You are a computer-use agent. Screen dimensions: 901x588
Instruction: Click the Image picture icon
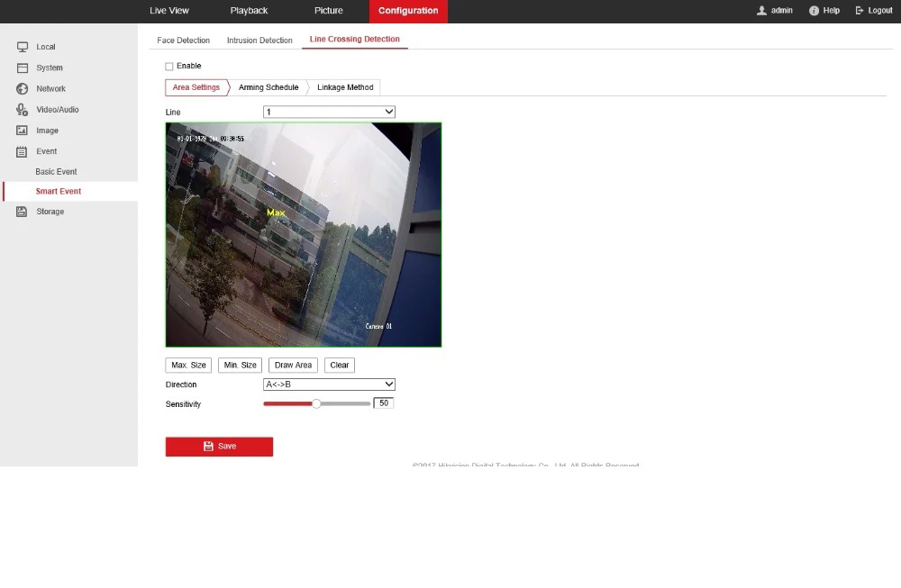[x=22, y=131]
